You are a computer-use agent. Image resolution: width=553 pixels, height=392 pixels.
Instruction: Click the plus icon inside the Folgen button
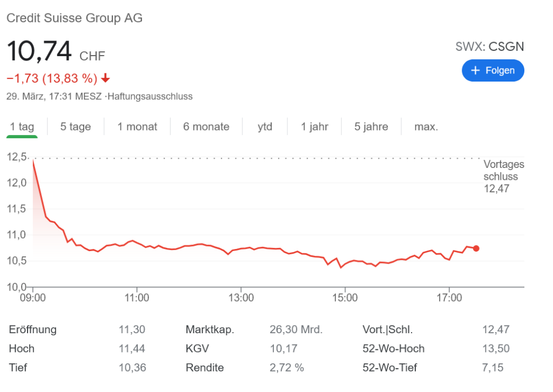coord(475,70)
